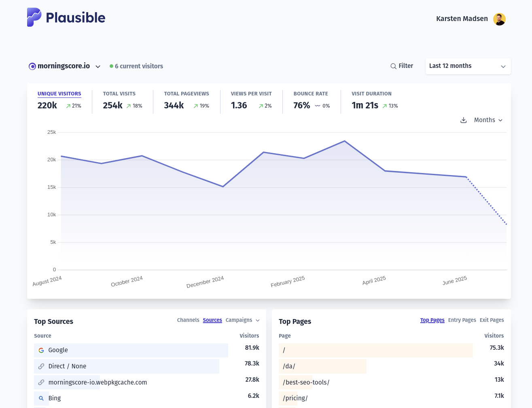Switch Top Sources to Channels tab

(188, 320)
